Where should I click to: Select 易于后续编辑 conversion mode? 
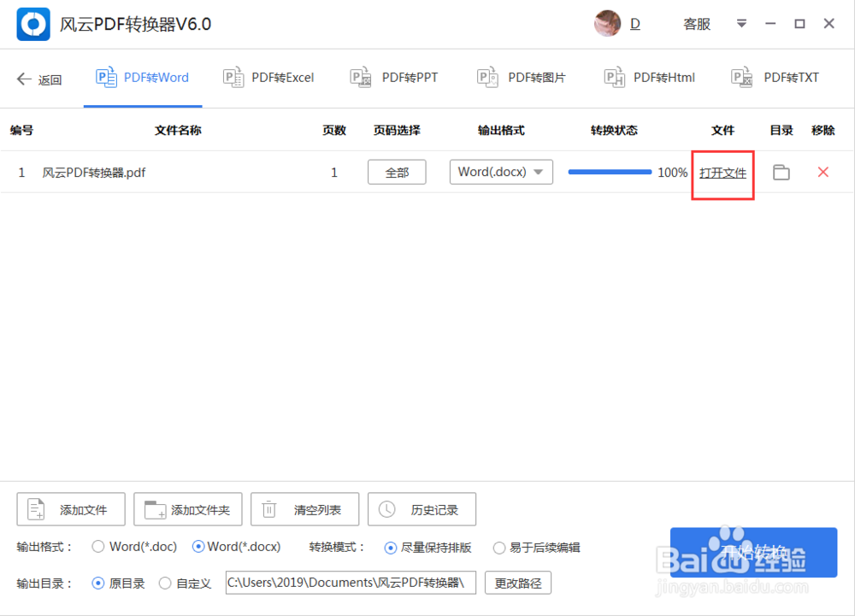click(x=499, y=548)
